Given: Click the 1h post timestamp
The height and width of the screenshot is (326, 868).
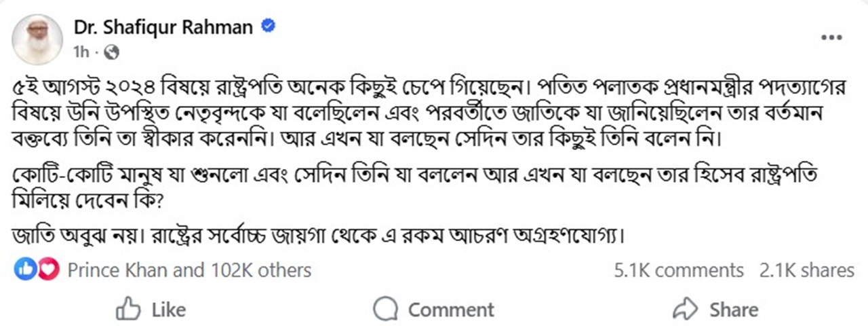Looking at the screenshot, I should click(81, 52).
